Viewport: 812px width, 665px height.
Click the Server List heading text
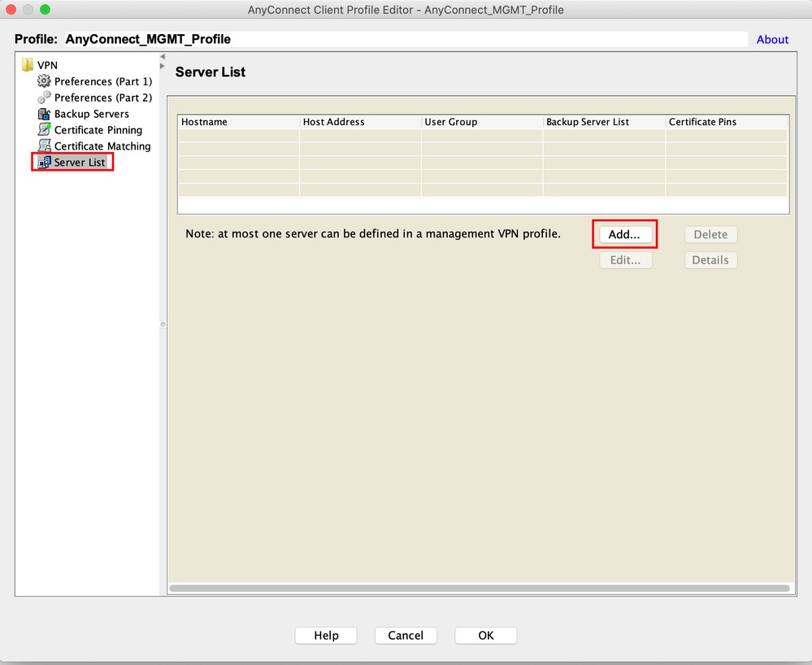coord(211,72)
